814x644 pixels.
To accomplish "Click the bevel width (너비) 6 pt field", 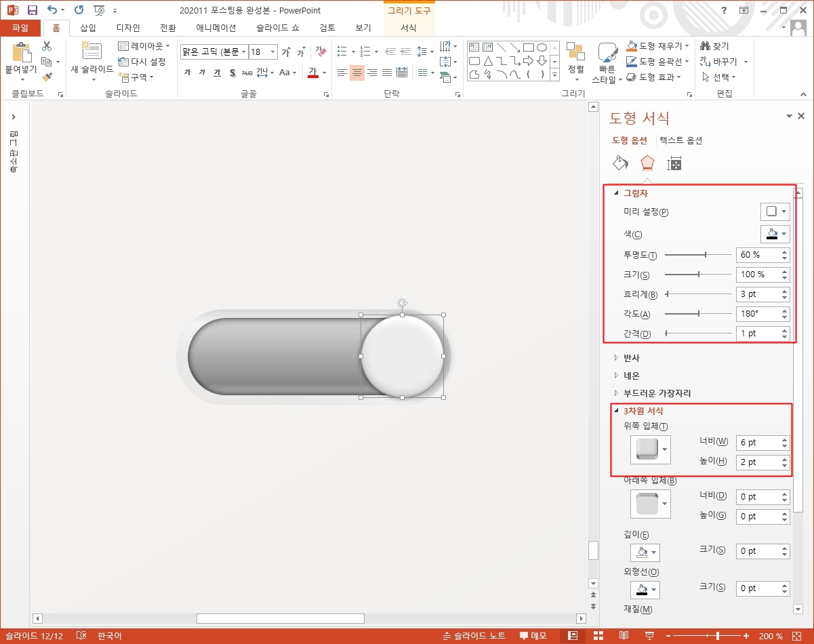I will tap(763, 443).
